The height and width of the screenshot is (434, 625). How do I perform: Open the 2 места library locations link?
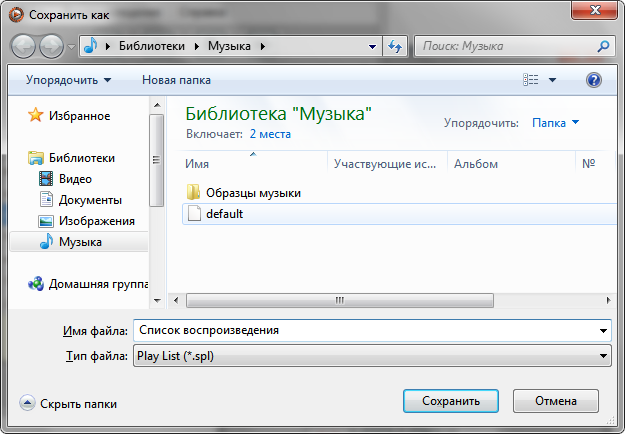[x=270, y=134]
